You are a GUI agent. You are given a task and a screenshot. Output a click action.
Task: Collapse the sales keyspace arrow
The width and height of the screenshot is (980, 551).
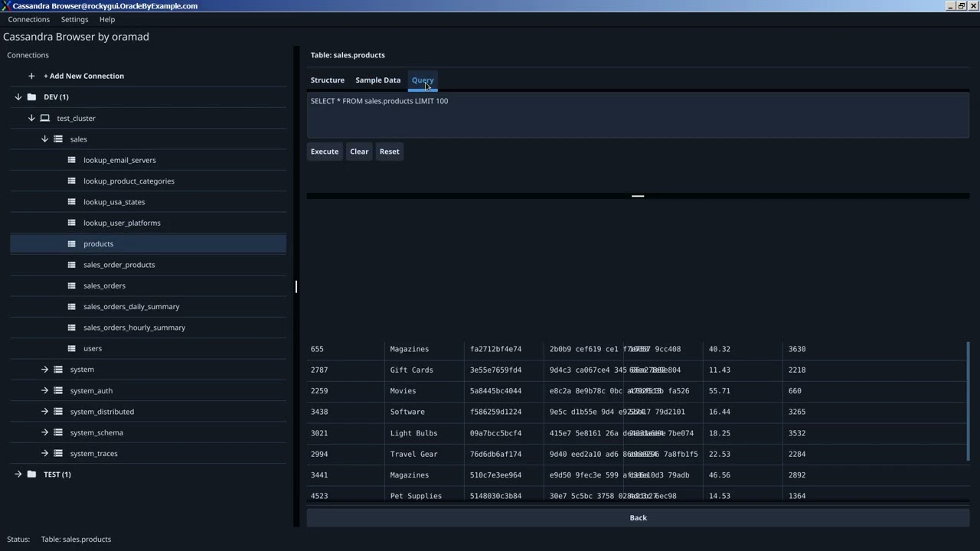pos(44,139)
